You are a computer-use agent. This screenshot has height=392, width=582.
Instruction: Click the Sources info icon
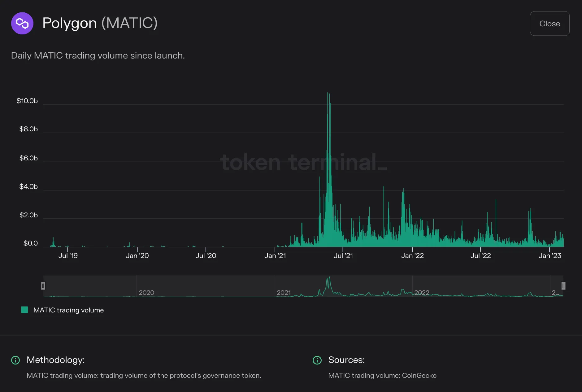pyautogui.click(x=317, y=360)
